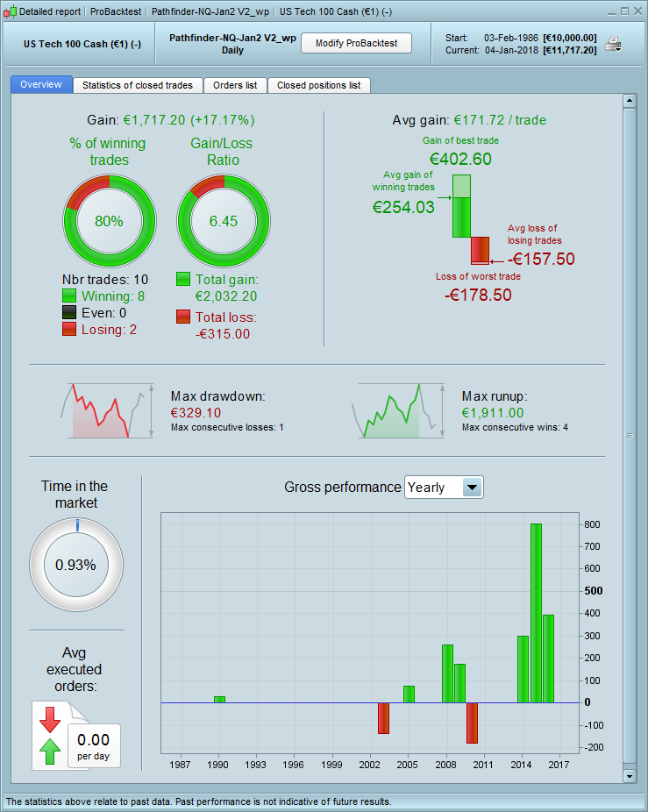Screen dimensions: 648x812
Task: Click the winning trades 80% donut chart
Action: [110, 221]
